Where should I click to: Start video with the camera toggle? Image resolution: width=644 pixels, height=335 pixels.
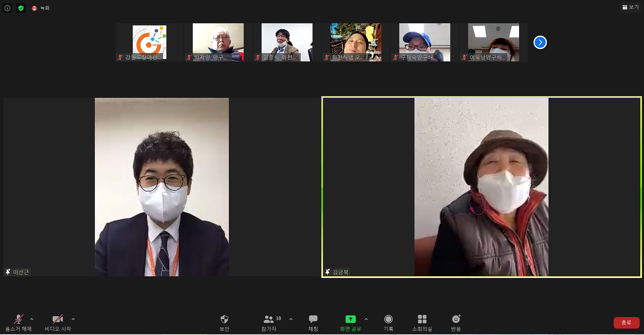(58, 323)
